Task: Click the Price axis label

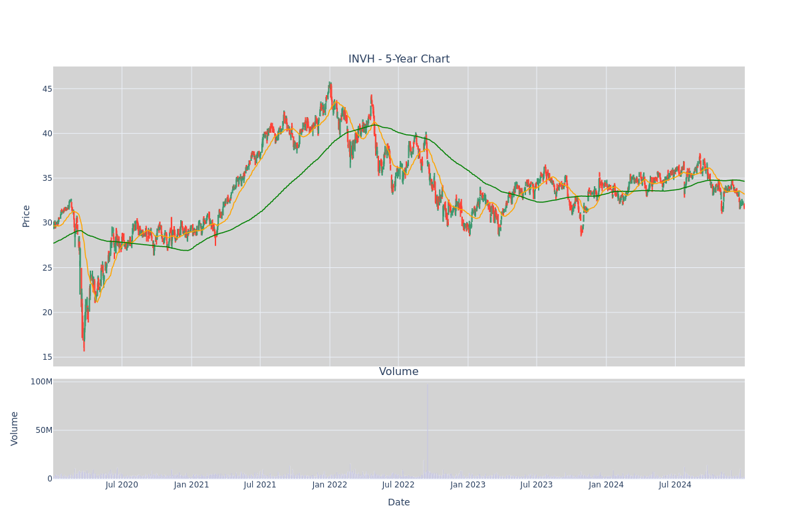Action: [27, 216]
